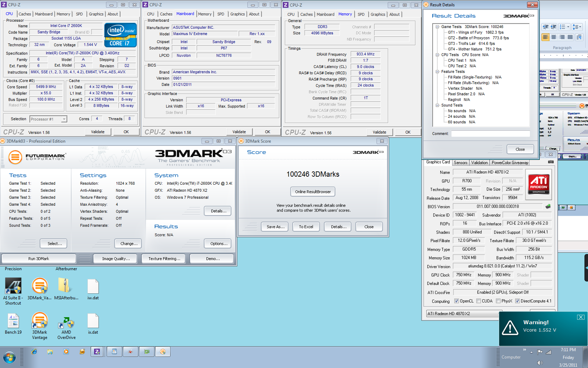588x368 pixels.
Task: Toggle CUDA checkbox in GPU-Z
Action: [x=478, y=301]
